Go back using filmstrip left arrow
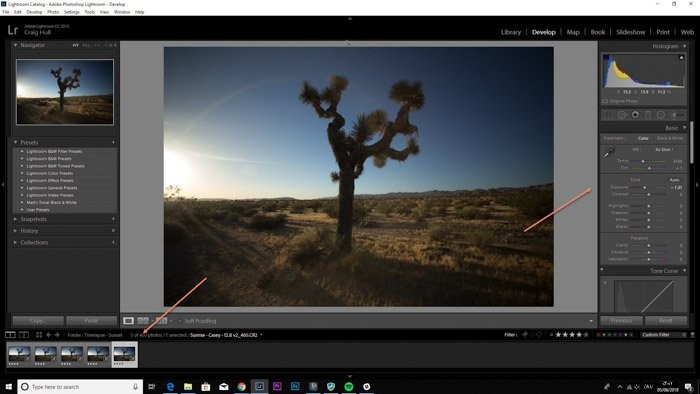 click(49, 335)
